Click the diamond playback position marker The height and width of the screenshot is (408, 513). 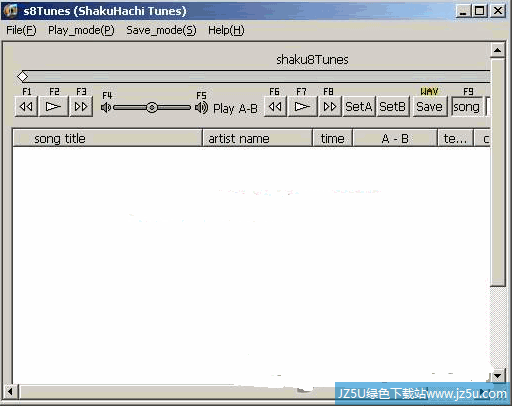(22, 76)
